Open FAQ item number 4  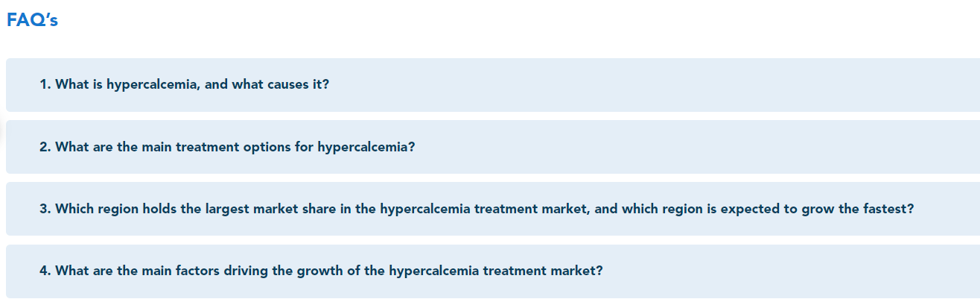coord(493,271)
